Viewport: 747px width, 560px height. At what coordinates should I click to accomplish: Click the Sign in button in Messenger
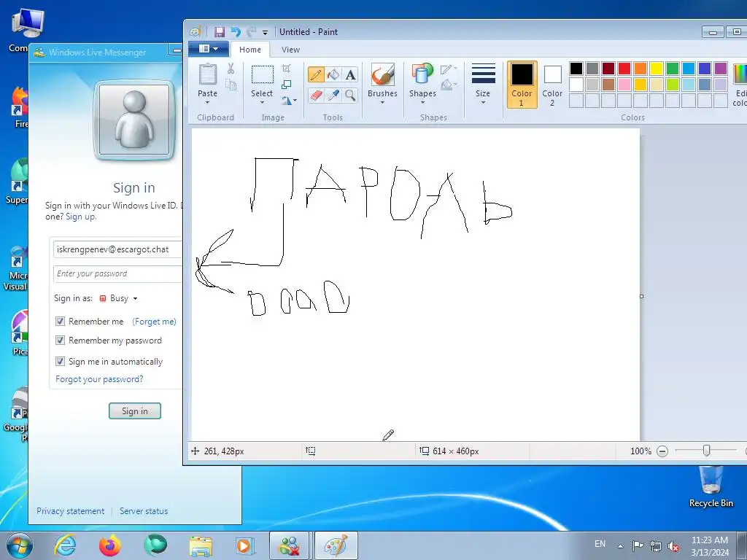coord(135,411)
